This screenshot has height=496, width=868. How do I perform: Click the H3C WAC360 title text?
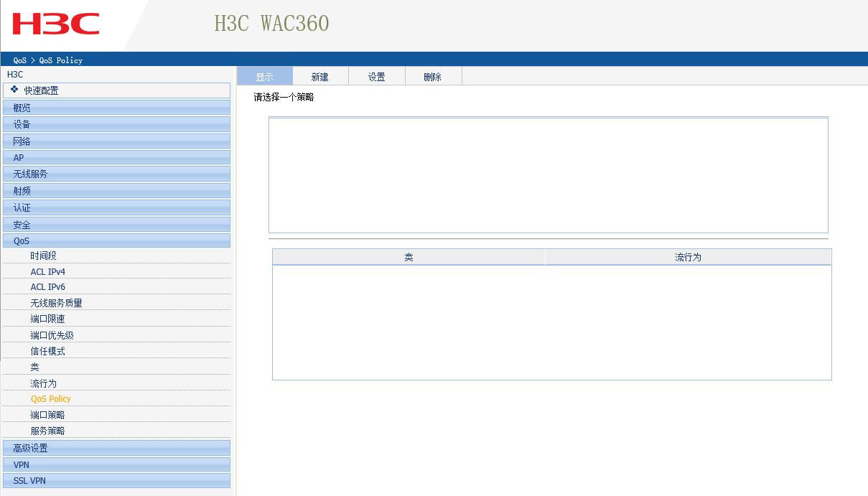click(x=271, y=24)
